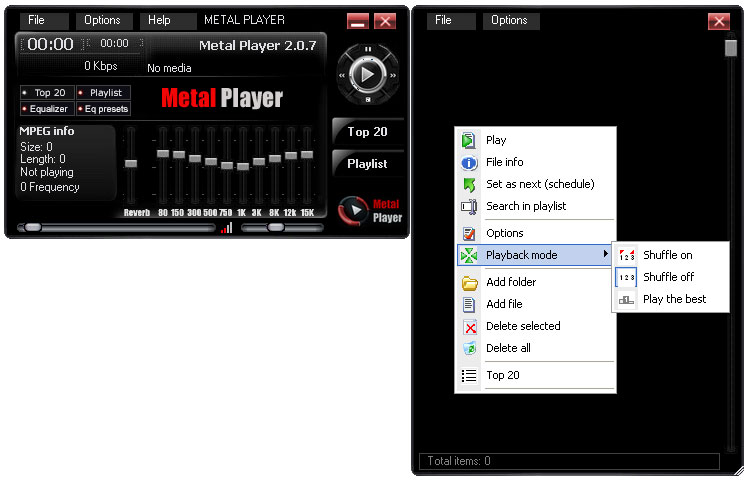The height and width of the screenshot is (480, 748).
Task: Click the File info blue icon
Action: click(468, 163)
